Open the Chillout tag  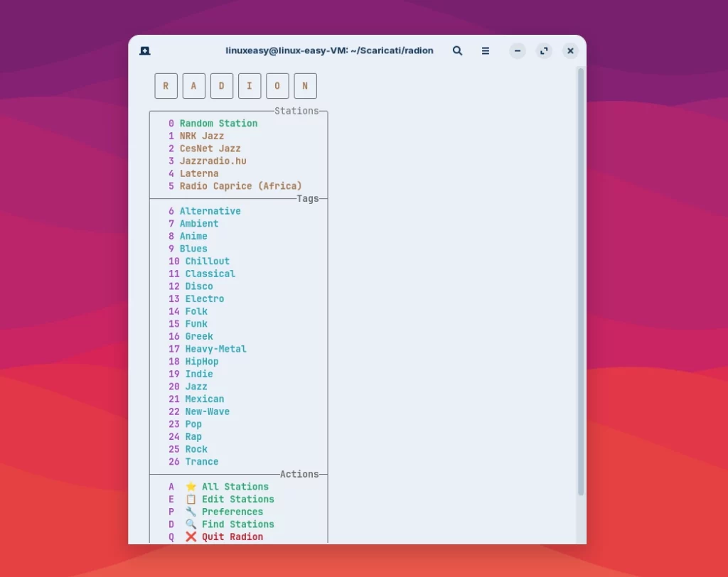click(x=207, y=261)
